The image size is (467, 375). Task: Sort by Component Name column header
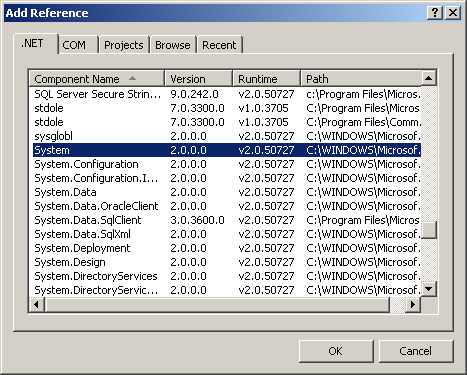(x=97, y=79)
